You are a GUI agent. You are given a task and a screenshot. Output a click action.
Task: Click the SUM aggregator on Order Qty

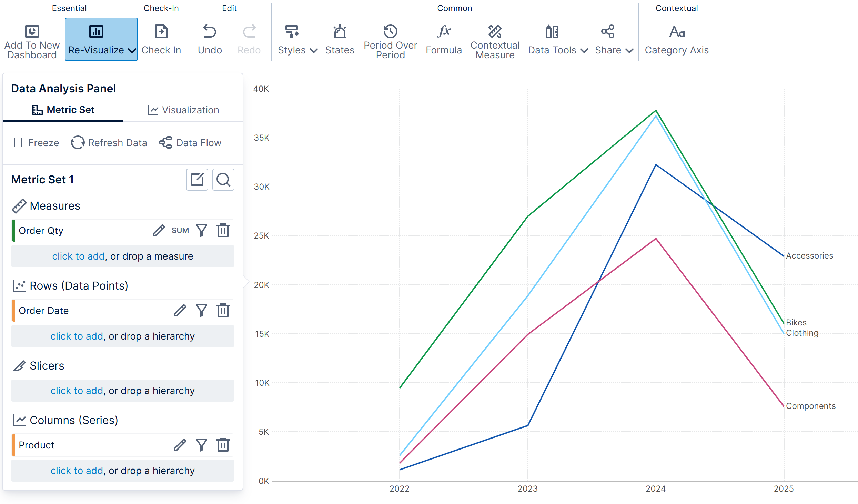pyautogui.click(x=180, y=230)
